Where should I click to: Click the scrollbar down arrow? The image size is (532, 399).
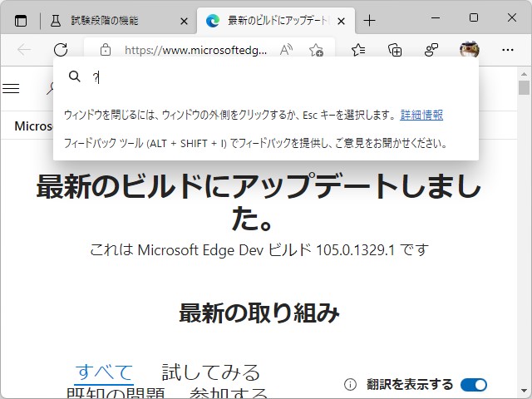pyautogui.click(x=525, y=392)
